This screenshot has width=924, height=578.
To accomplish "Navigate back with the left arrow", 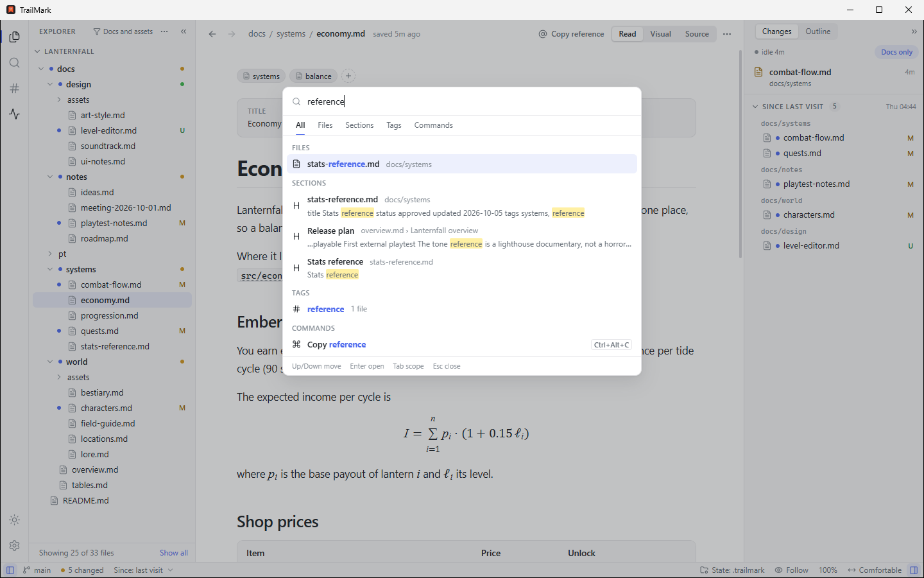I will [212, 34].
